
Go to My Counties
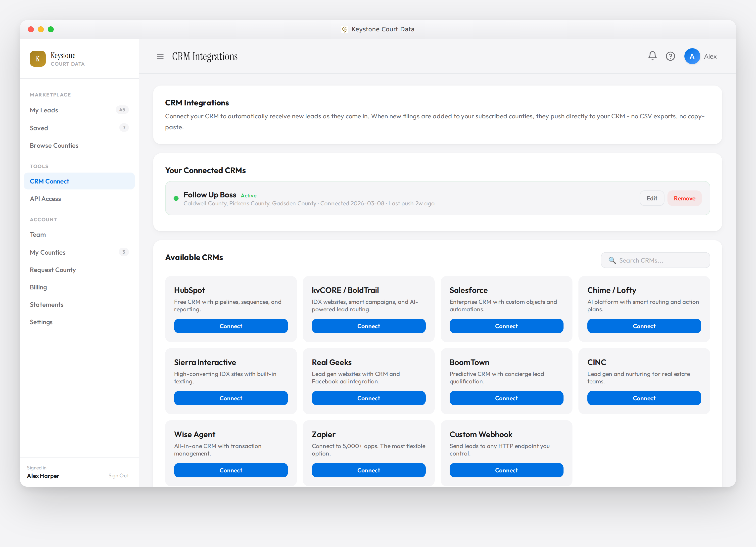point(79,252)
